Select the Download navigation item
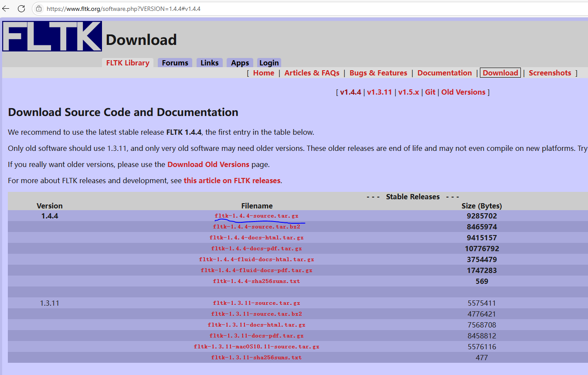Screen dimensions: 588x375 (500, 73)
